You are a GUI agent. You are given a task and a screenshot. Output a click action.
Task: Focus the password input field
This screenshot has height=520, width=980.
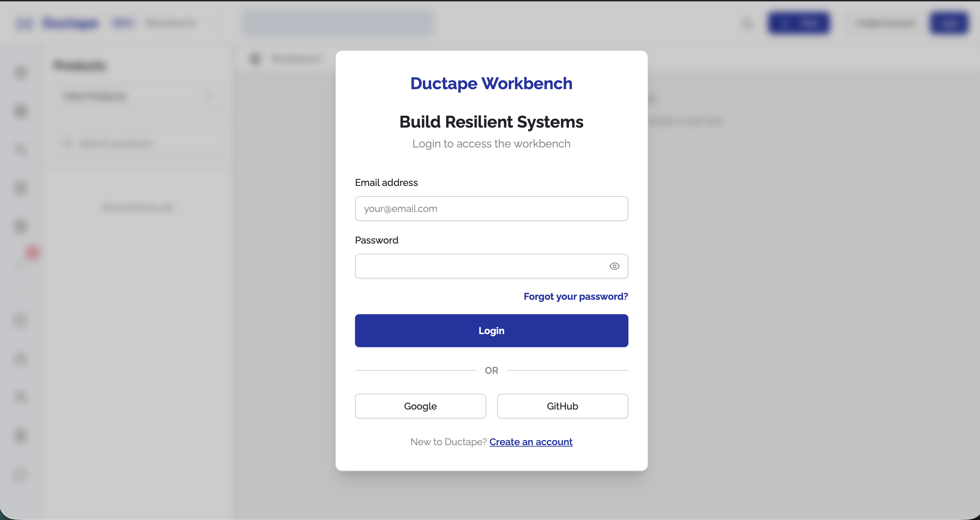click(x=476, y=266)
